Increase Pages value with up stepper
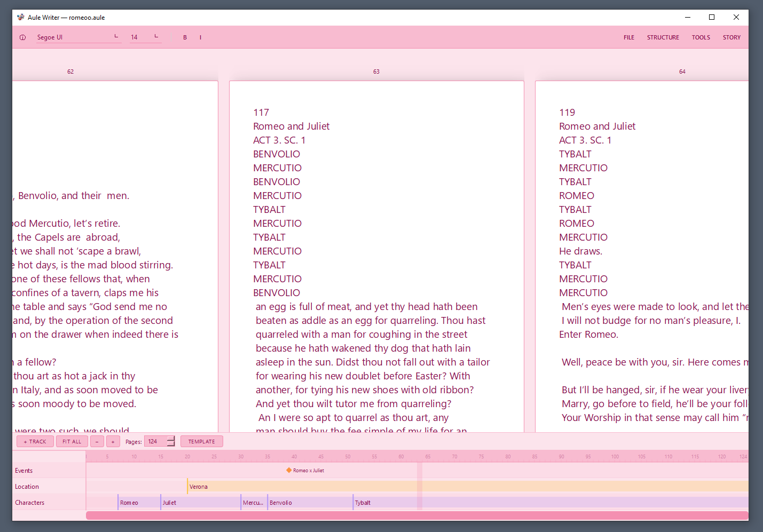763x532 pixels. click(171, 439)
